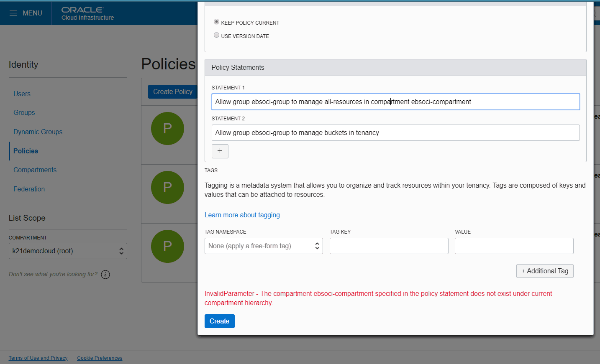The image size is (600, 364).
Task: Click the Create button
Action: [x=219, y=321]
